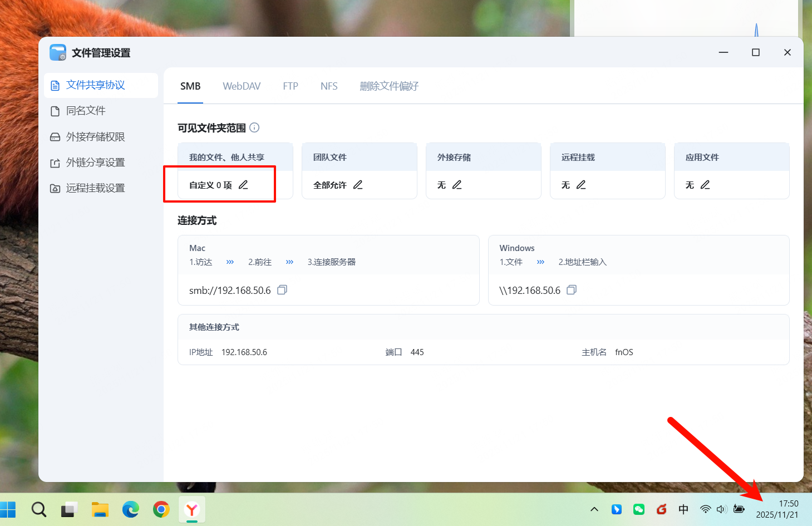Edit the 团队文件 全部允许 setting

pyautogui.click(x=358, y=185)
